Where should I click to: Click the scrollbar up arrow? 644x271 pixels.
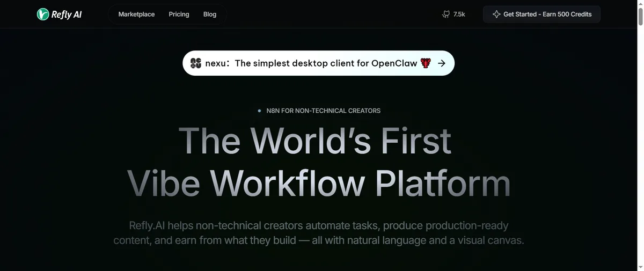click(640, 4)
